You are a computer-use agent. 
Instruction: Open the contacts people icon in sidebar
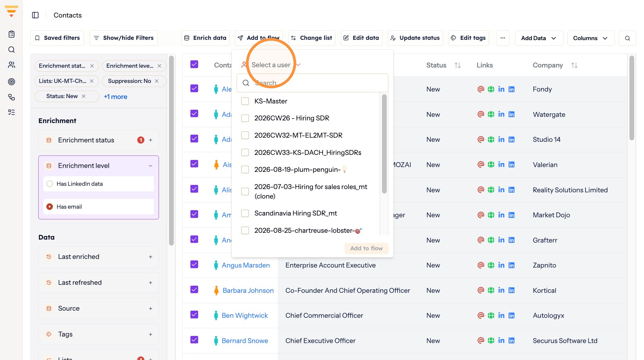(x=12, y=65)
